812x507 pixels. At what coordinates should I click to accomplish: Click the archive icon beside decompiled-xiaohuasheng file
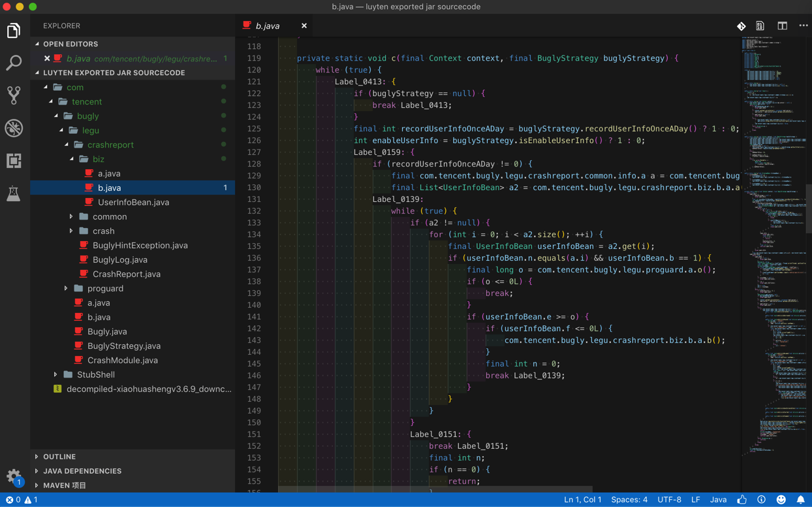point(57,389)
